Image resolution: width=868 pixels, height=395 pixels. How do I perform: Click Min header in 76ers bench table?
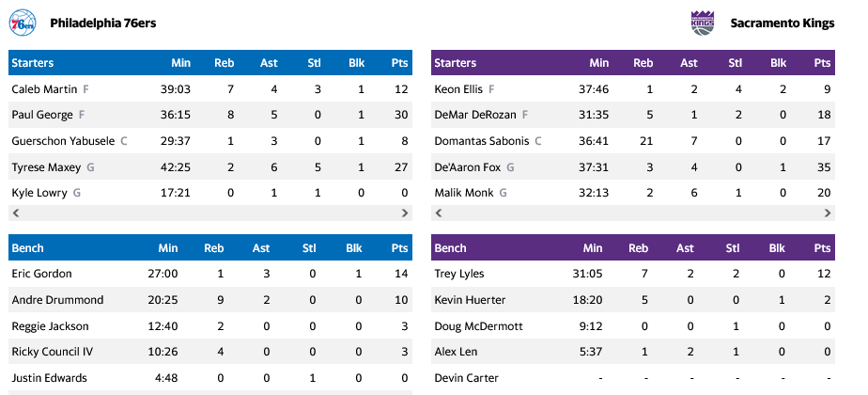(x=167, y=248)
